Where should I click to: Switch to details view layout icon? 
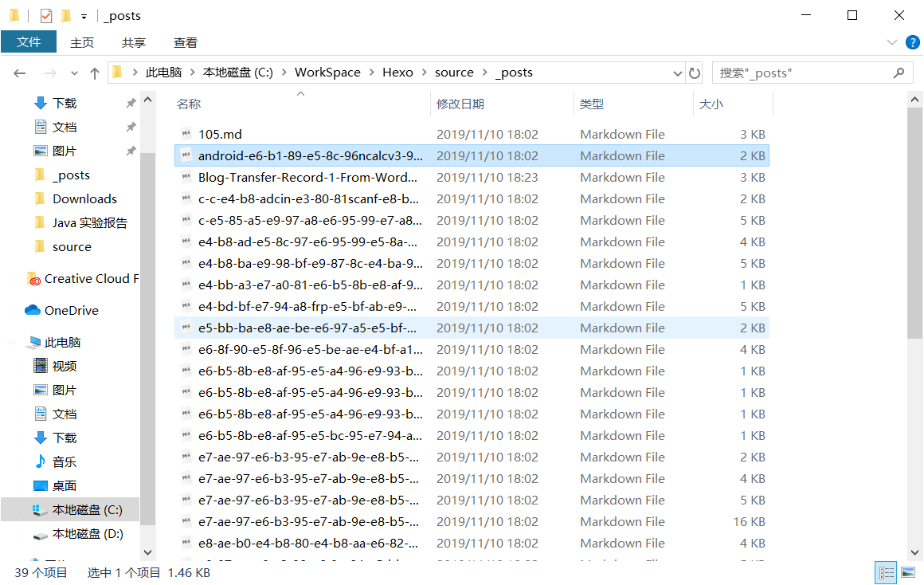[886, 572]
